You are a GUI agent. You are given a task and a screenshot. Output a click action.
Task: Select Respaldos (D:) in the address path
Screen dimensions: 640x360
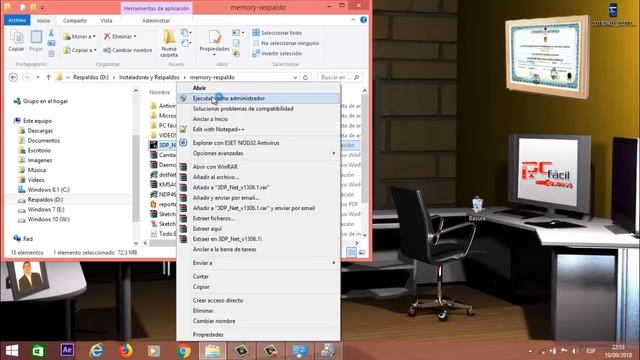pos(91,77)
